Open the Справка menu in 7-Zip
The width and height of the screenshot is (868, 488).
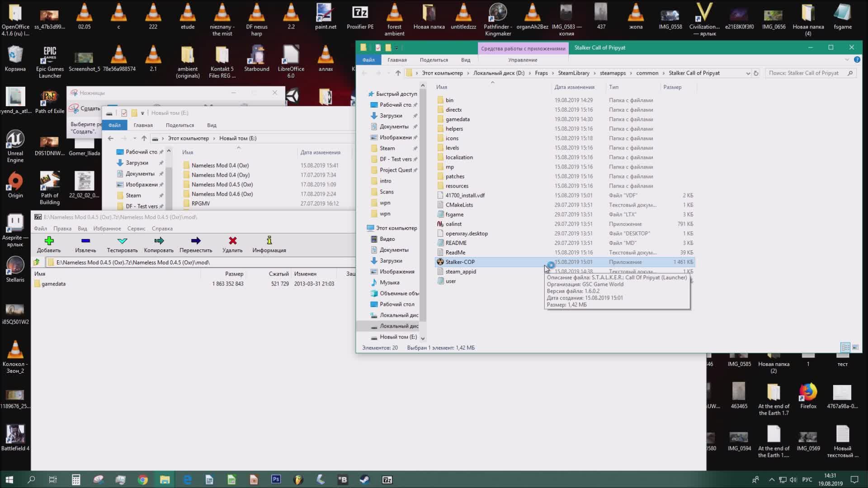point(161,229)
